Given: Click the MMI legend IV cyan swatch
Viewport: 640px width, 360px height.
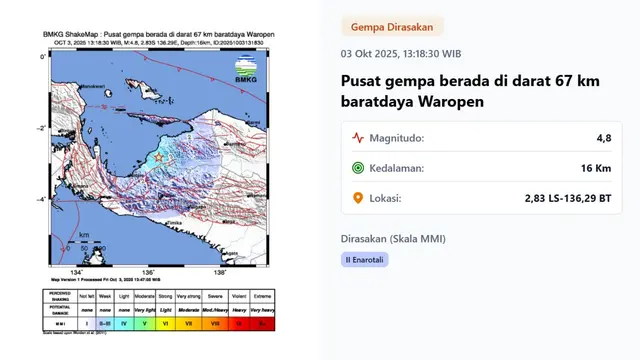Looking at the screenshot, I should [x=124, y=324].
